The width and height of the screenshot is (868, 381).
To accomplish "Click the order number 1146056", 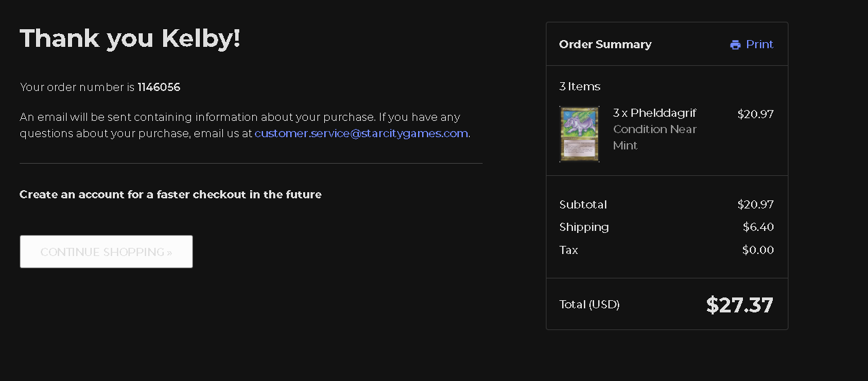I will (x=158, y=87).
